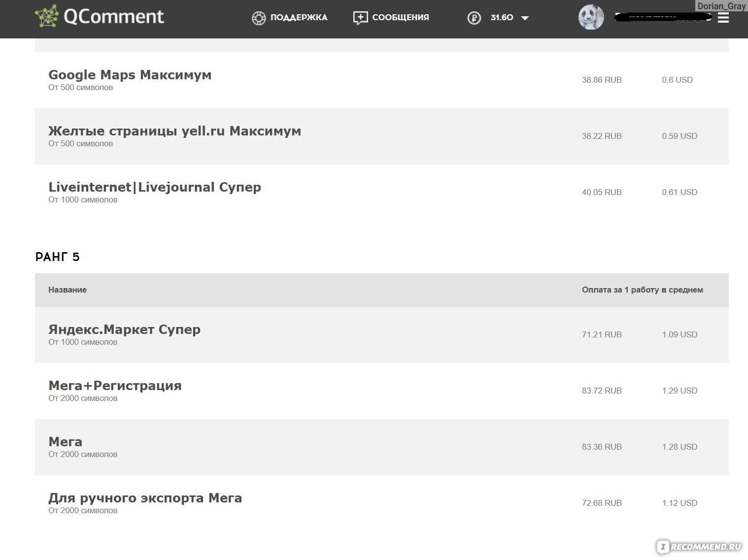Click От 1000 символов under Liveinternet

coord(83,200)
